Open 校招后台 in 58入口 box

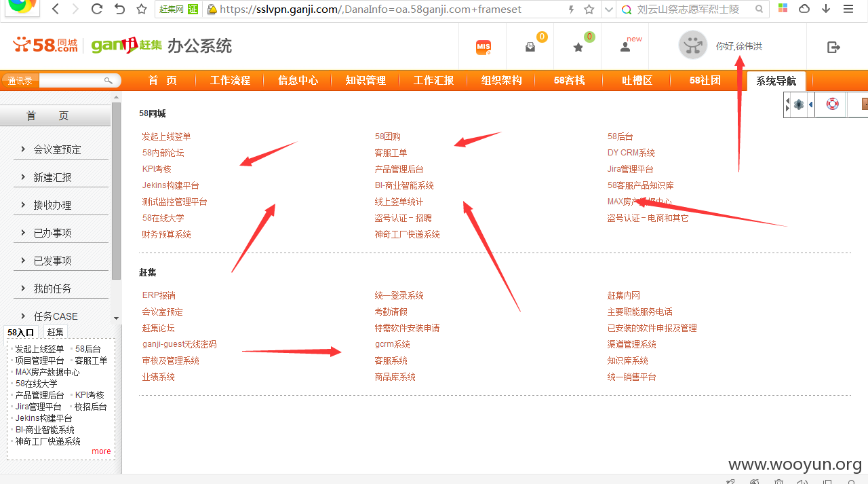(x=90, y=407)
